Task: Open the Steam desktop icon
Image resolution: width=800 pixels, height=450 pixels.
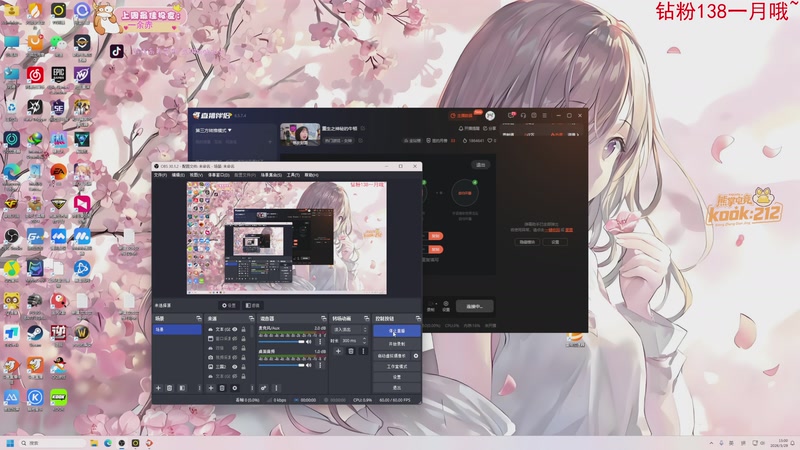Action: 35,333
